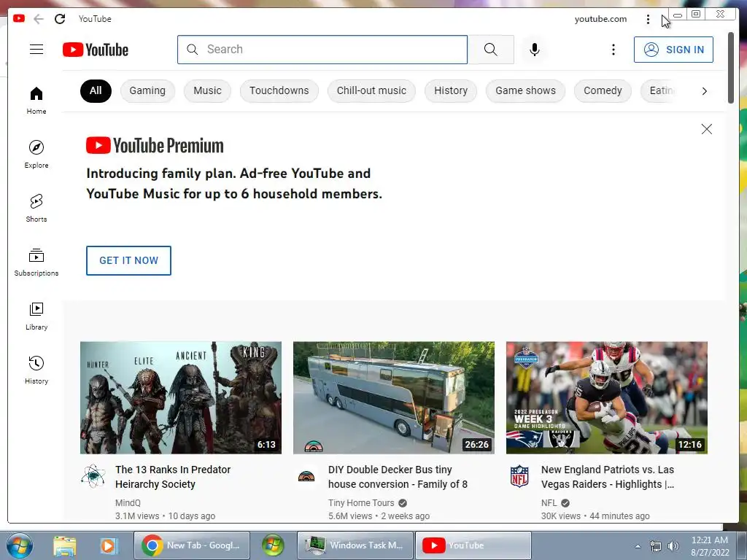Show more filter chips with right arrow
747x560 pixels.
tap(704, 91)
